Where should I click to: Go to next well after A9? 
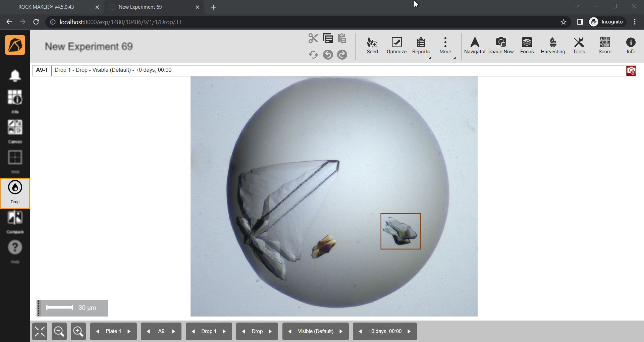click(174, 331)
